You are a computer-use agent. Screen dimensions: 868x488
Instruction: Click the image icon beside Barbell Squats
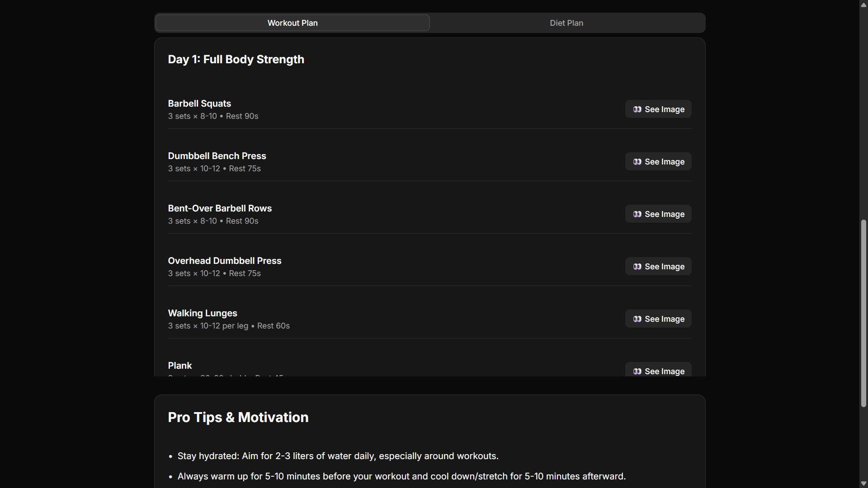pos(637,109)
